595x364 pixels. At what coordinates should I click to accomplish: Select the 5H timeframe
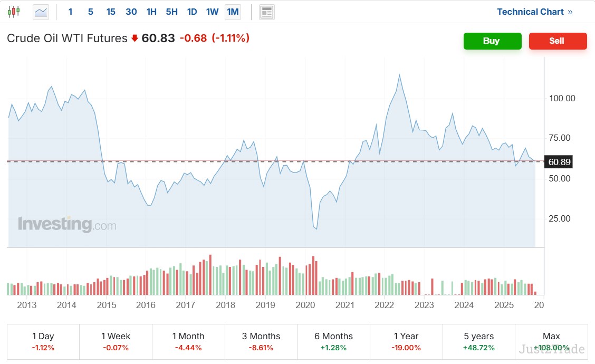171,12
